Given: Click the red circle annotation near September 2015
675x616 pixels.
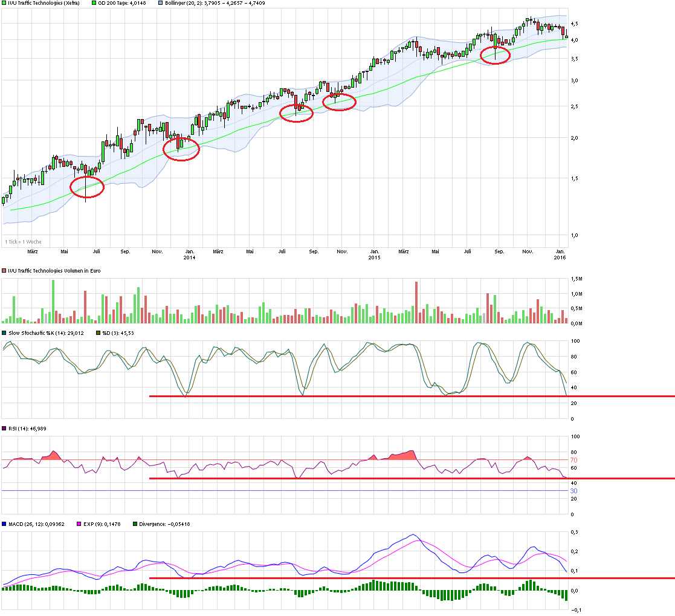Looking at the screenshot, I should coord(496,54).
